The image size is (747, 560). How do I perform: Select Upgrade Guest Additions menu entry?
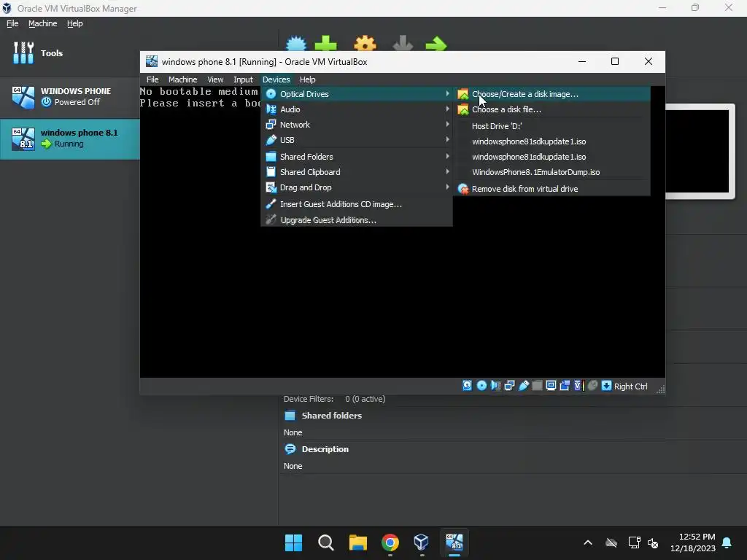click(x=356, y=220)
